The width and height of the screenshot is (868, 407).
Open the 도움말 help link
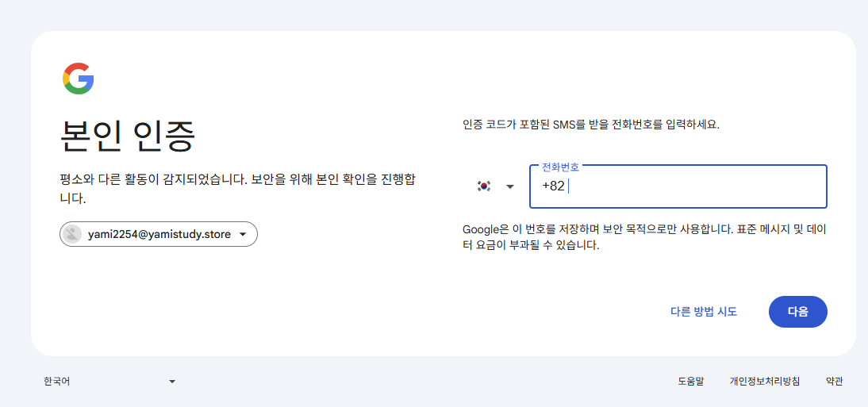690,382
